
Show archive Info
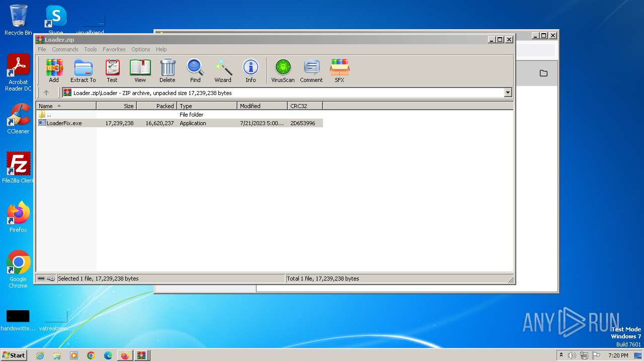[x=251, y=71]
